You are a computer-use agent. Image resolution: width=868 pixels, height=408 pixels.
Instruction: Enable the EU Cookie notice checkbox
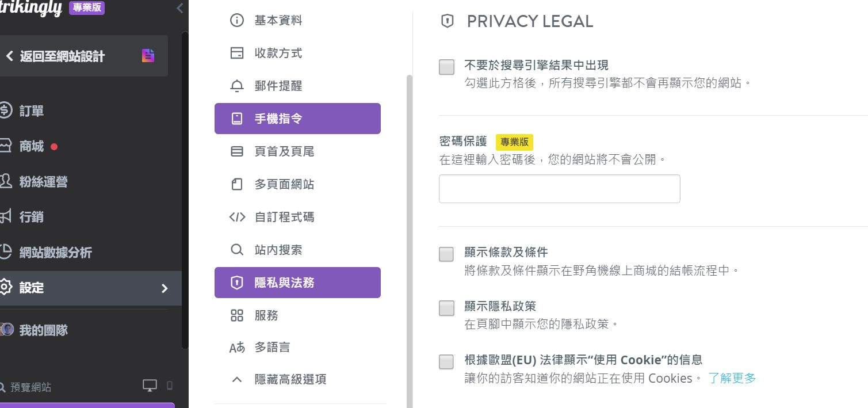(446, 362)
